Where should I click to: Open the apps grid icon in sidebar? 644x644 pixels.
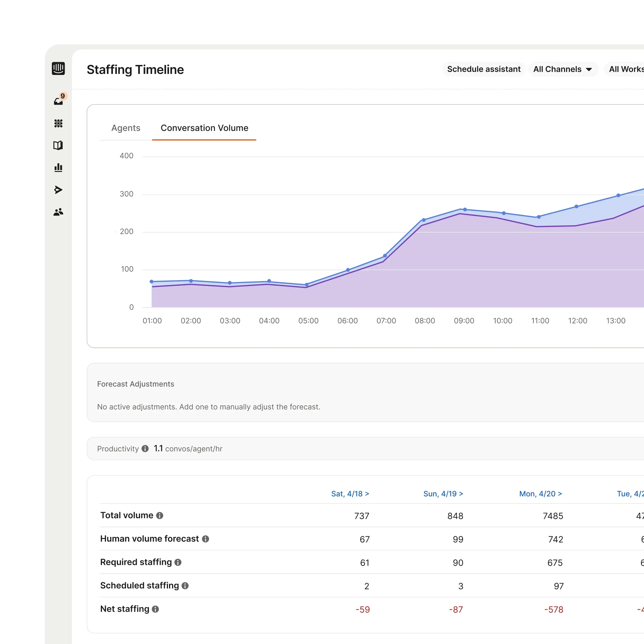tap(58, 123)
